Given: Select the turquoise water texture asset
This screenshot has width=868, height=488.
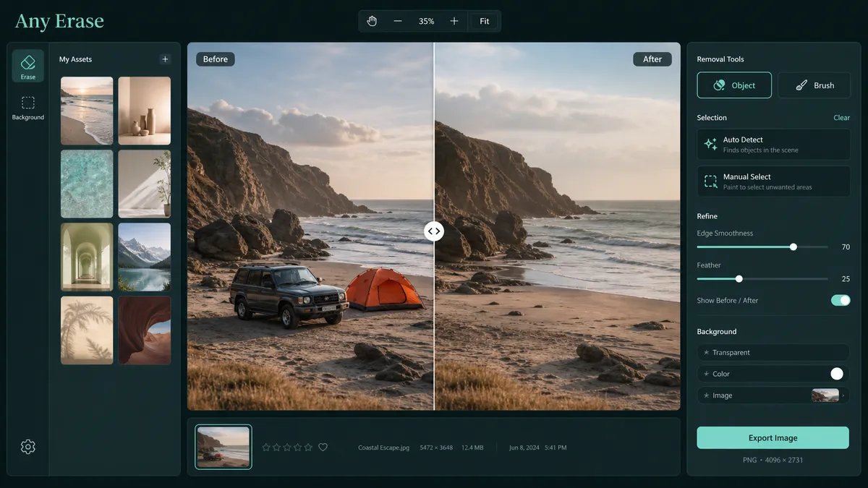Looking at the screenshot, I should [87, 184].
